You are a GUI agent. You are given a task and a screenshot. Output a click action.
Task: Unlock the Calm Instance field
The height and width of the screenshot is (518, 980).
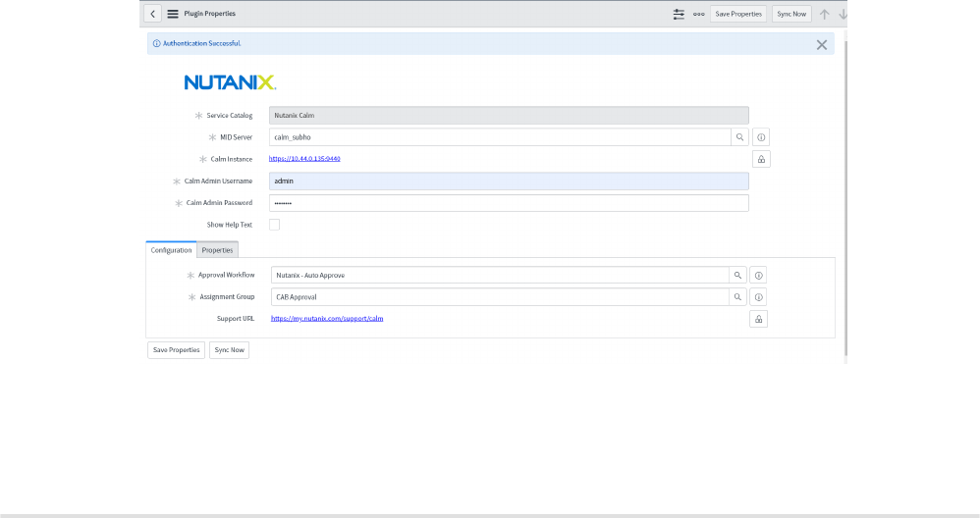(761, 159)
